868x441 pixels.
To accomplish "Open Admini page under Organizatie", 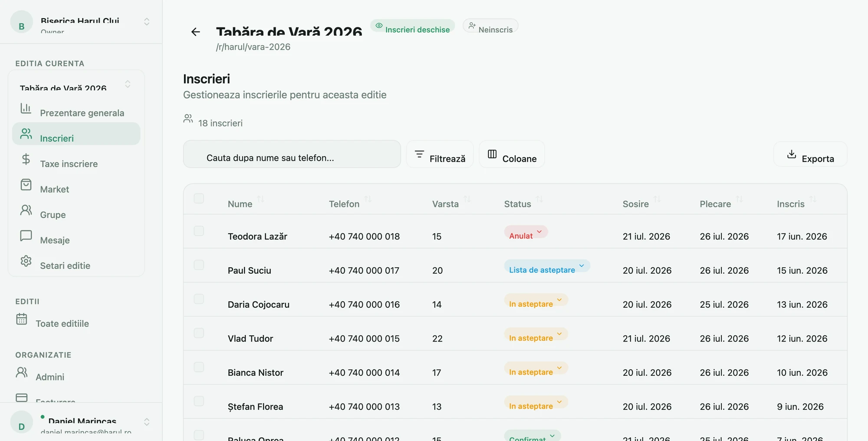I will [x=76, y=372].
